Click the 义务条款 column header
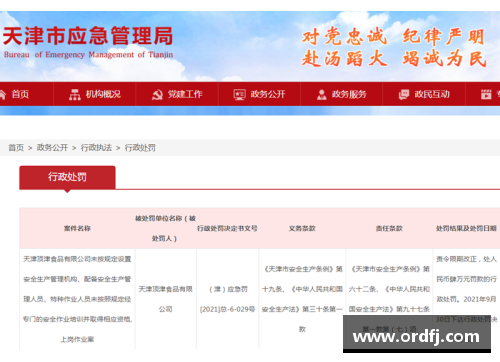 pos(302,228)
